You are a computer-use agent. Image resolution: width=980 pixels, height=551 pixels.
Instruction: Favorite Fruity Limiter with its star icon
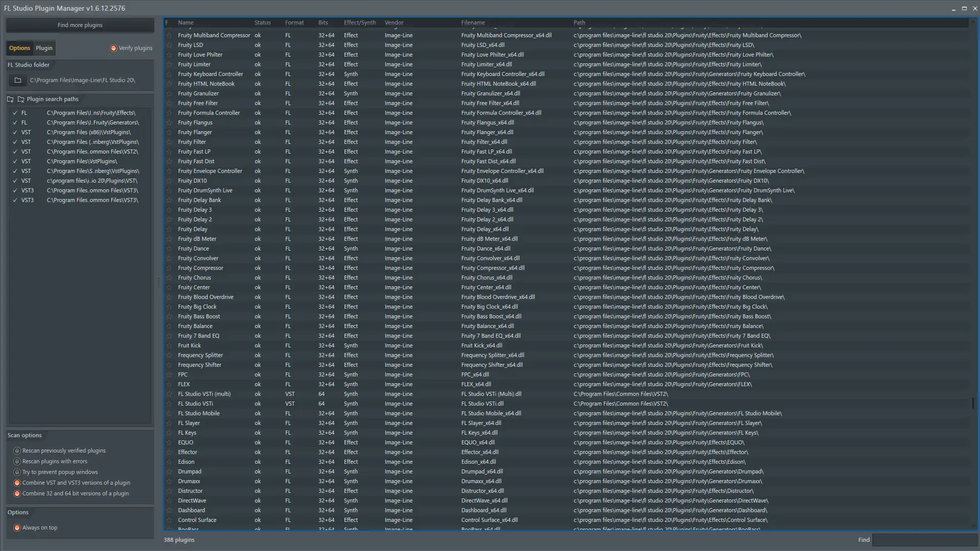click(x=169, y=64)
